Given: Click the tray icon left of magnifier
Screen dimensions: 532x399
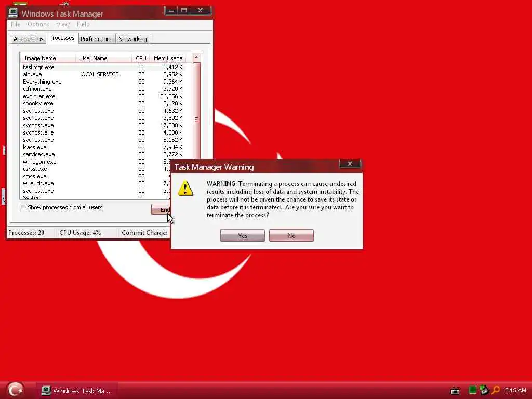Looking at the screenshot, I should pyautogui.click(x=484, y=390).
